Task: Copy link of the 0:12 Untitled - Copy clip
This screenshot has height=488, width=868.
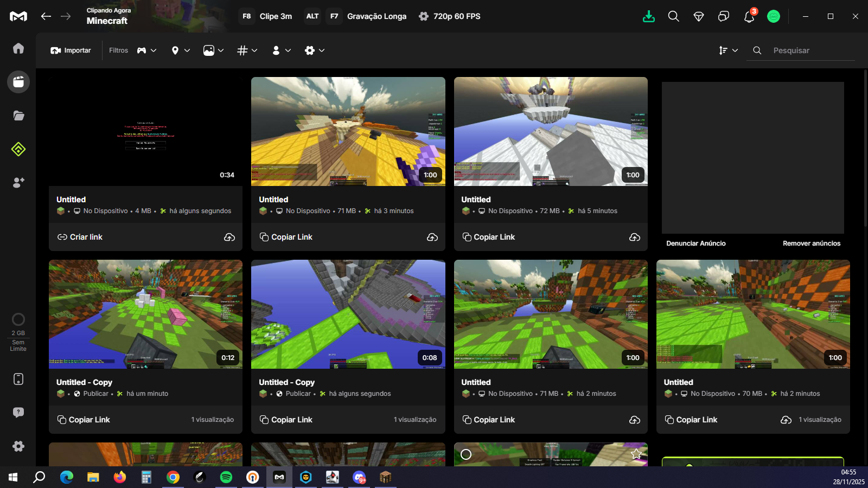Action: [x=84, y=420]
